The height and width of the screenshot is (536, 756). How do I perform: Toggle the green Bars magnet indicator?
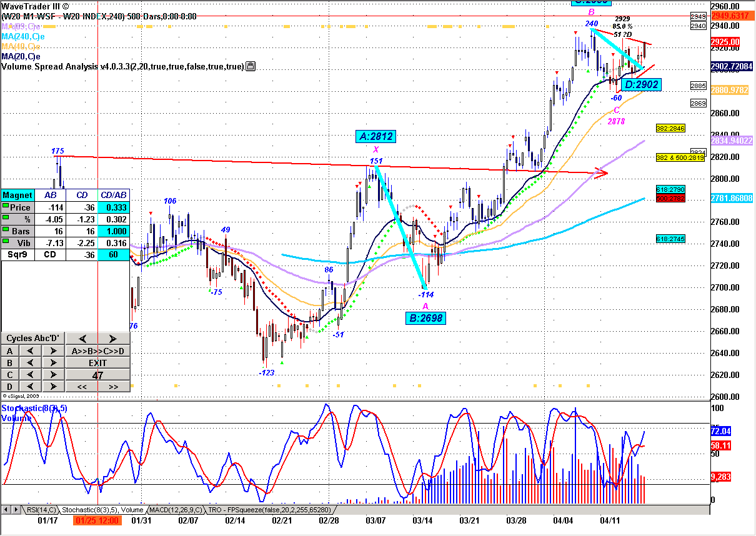point(6,231)
